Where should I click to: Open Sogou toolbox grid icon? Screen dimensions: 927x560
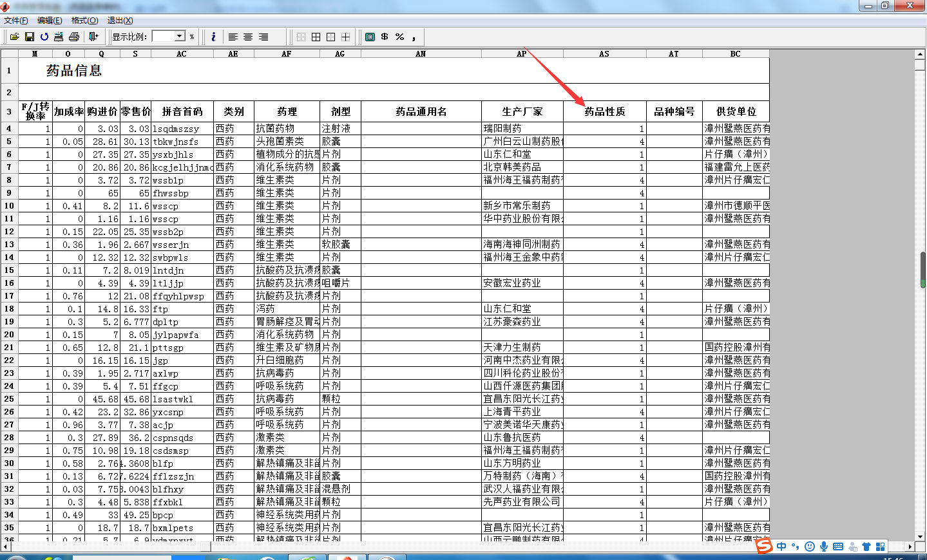point(881,546)
